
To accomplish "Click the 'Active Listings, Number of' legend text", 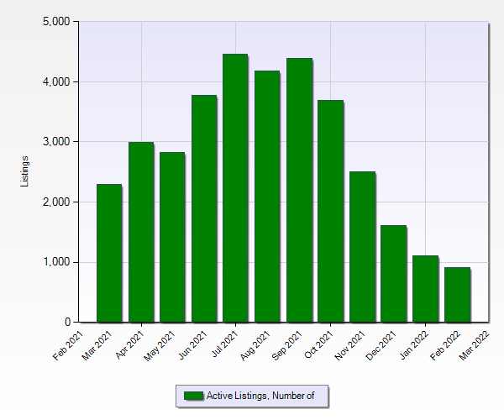I will click(x=260, y=396).
